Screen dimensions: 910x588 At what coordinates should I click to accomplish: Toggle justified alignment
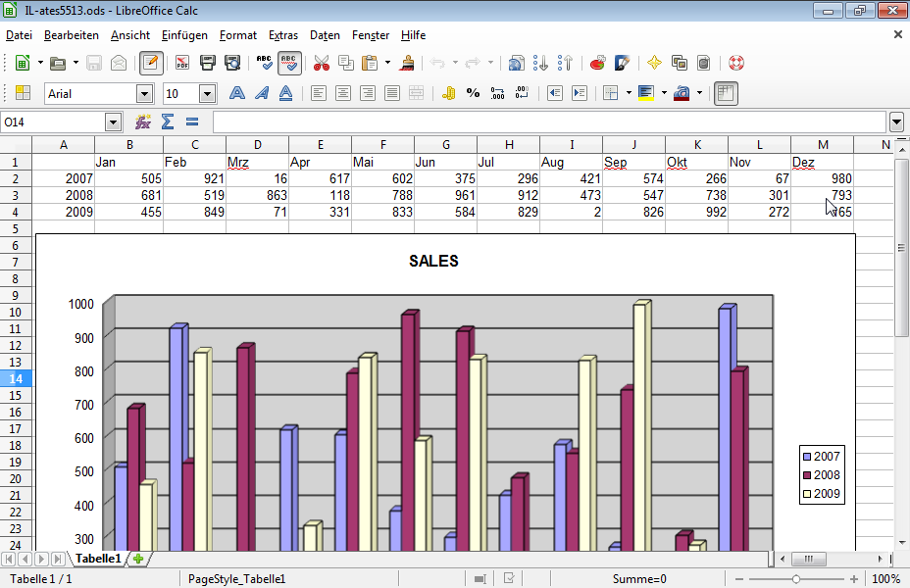tap(391, 93)
